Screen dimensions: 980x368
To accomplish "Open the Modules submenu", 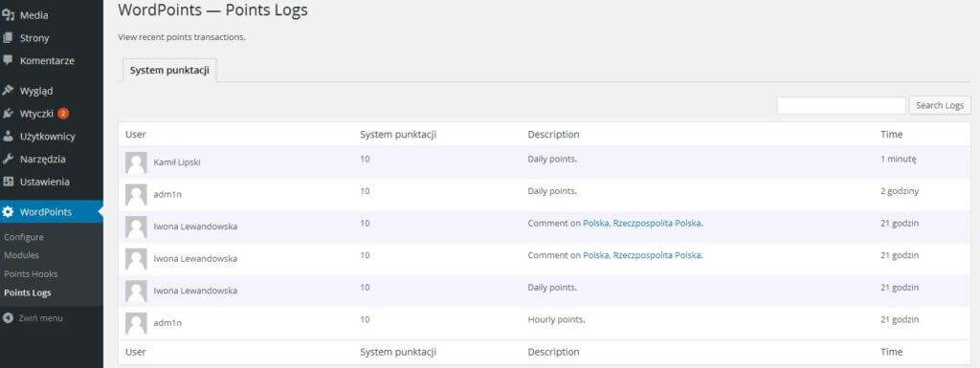I will click(21, 255).
